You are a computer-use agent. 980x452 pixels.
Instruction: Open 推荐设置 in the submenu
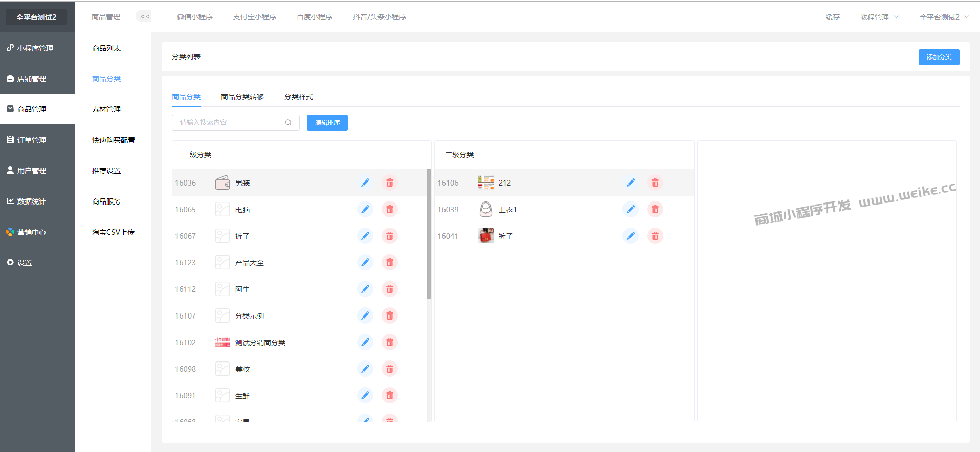(106, 170)
